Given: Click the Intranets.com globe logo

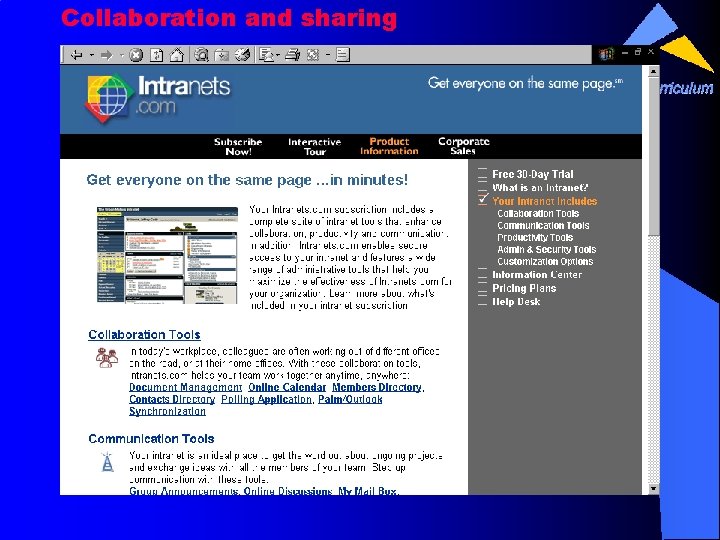Looking at the screenshot, I should tap(108, 97).
